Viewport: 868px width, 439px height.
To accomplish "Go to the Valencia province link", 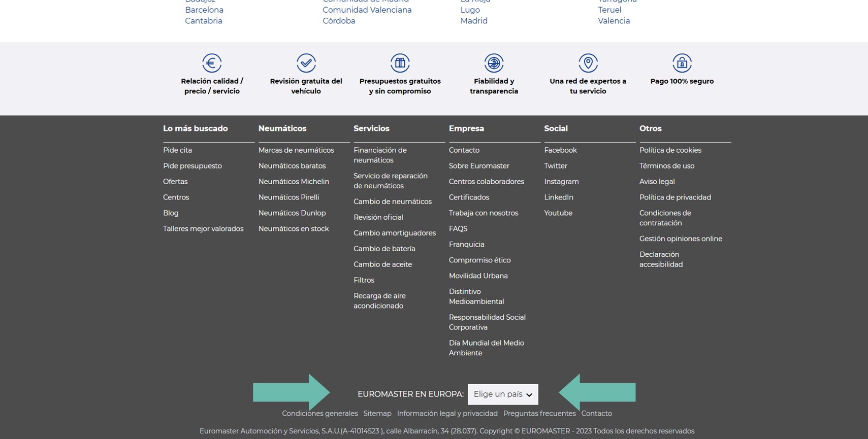I will click(614, 21).
